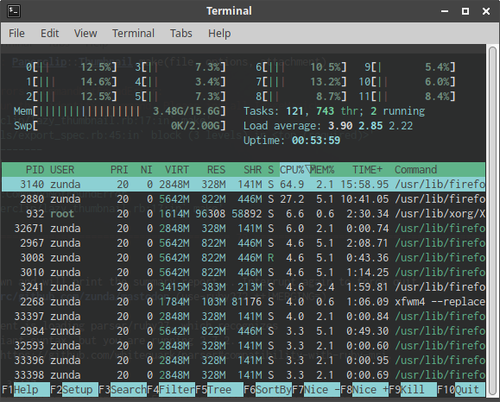Toggle F5 Tree view in htop
This screenshot has width=500, height=402.
tap(219, 389)
